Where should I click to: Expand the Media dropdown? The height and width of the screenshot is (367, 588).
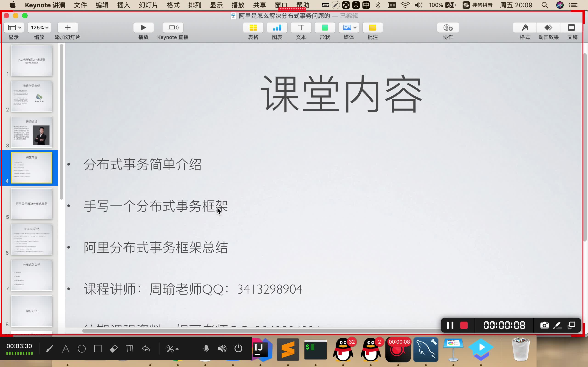349,28
